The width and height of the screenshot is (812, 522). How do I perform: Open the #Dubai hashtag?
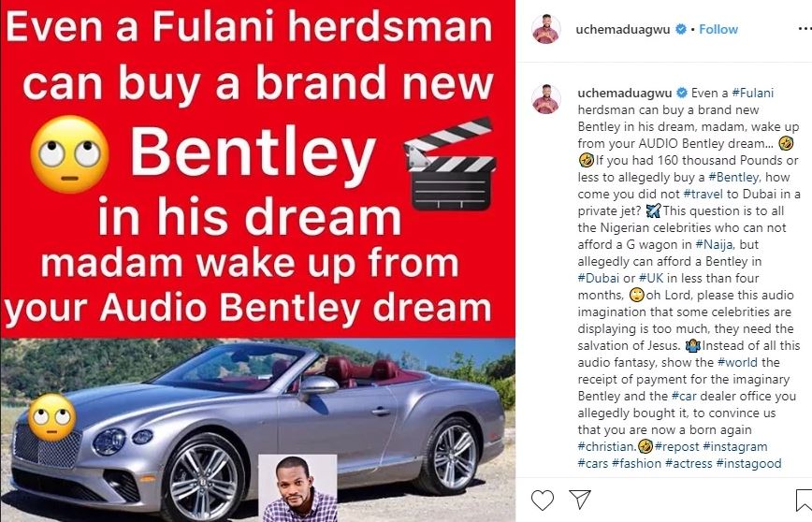[598, 278]
